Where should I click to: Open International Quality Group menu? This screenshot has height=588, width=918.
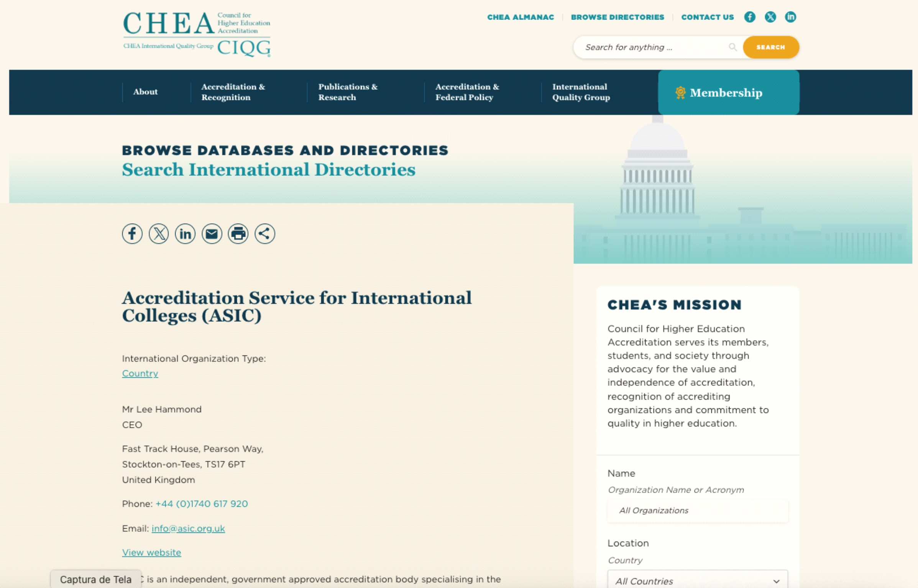pos(581,92)
